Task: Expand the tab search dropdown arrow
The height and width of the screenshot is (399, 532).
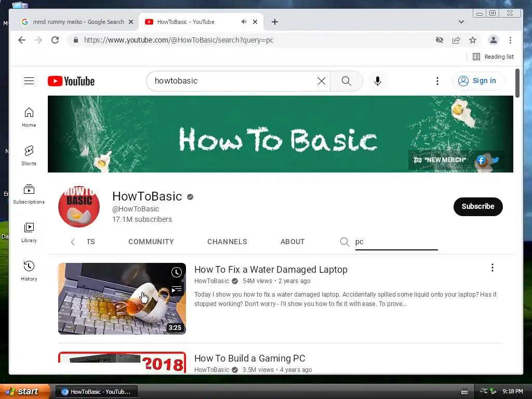Action: (461, 22)
